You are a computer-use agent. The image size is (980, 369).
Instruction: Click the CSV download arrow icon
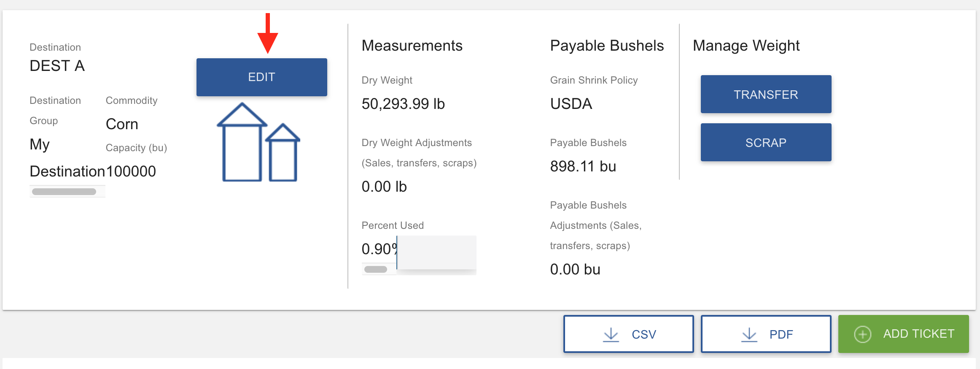(x=611, y=335)
